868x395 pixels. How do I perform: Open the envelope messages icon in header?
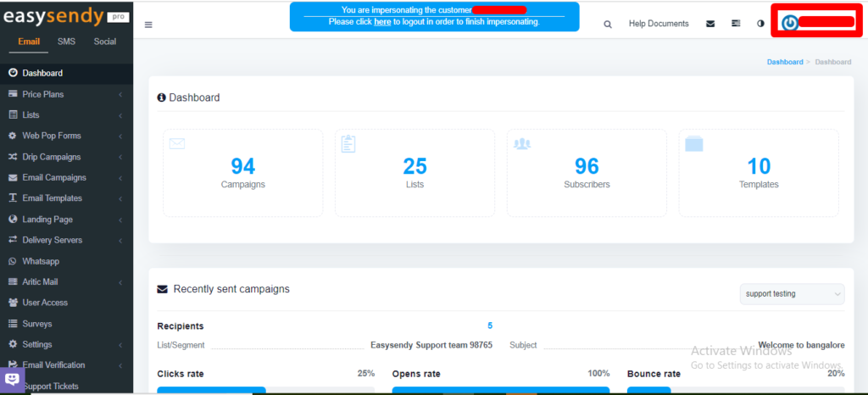(710, 24)
